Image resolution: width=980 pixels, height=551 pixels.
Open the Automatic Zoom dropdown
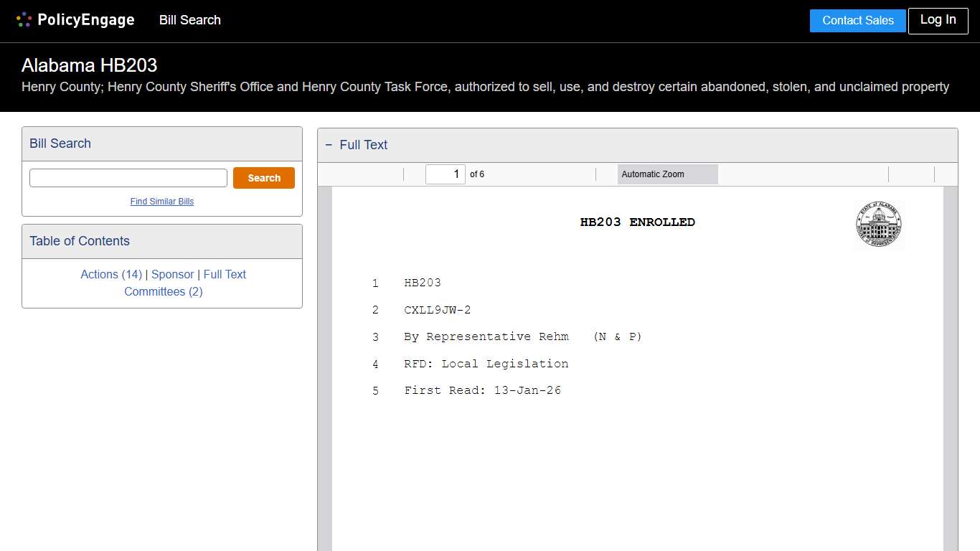click(x=667, y=174)
